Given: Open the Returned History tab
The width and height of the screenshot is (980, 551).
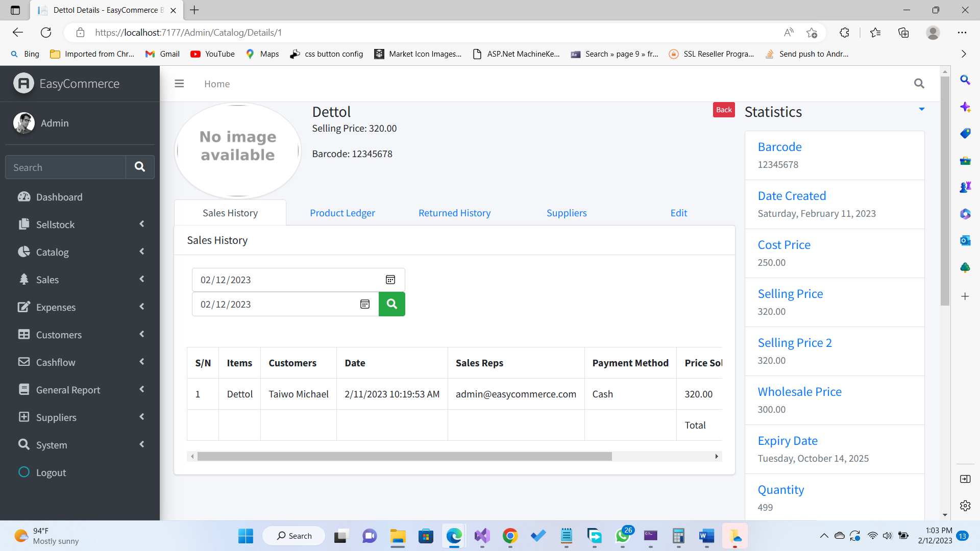Looking at the screenshot, I should pyautogui.click(x=454, y=213).
